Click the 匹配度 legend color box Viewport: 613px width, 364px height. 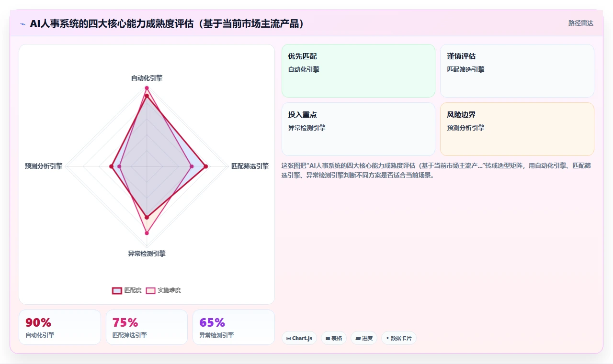pos(117,290)
